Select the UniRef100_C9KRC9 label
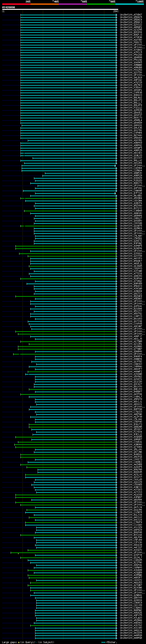This screenshot has height=644, width=146. (131, 603)
